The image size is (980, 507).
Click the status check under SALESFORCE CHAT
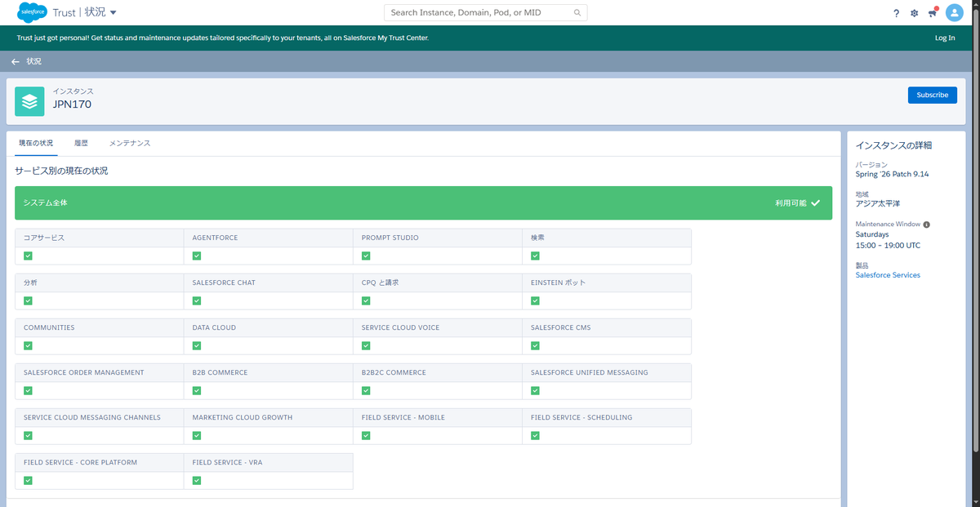pos(197,300)
